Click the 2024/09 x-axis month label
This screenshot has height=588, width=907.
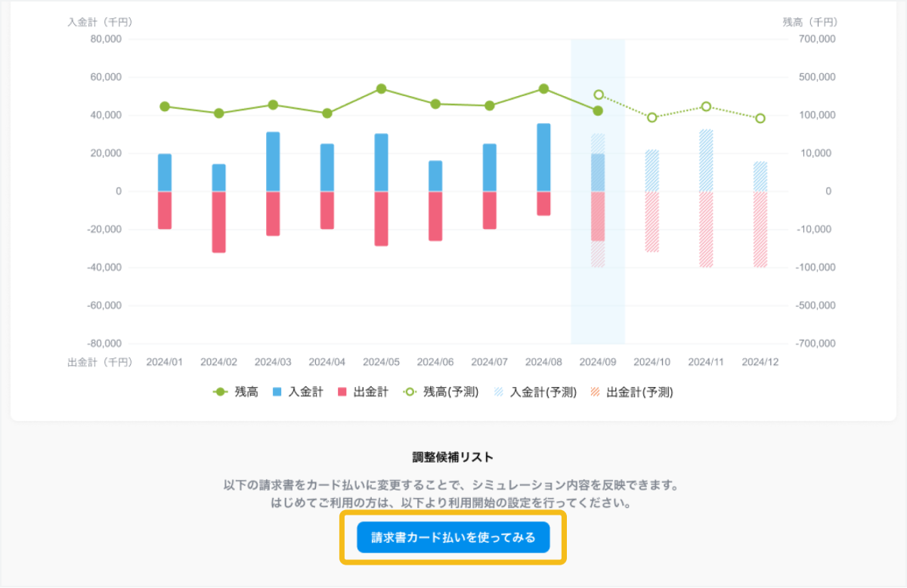click(x=598, y=362)
